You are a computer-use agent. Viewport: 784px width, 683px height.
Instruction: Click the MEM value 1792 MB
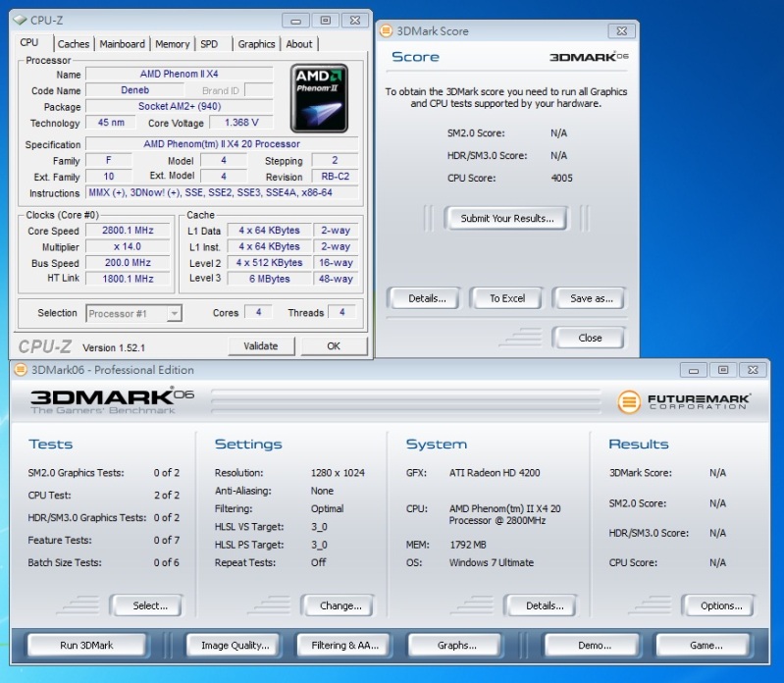tap(467, 545)
